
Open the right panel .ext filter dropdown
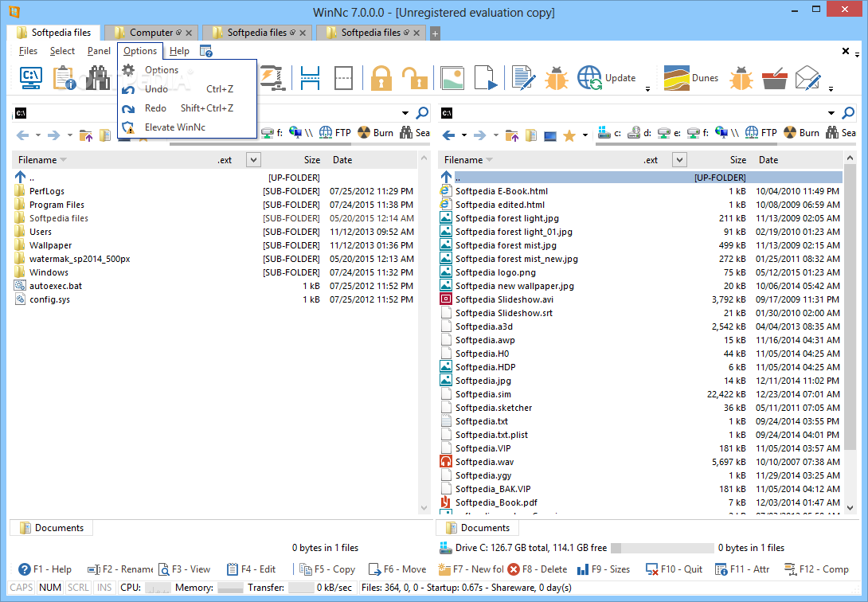click(679, 160)
